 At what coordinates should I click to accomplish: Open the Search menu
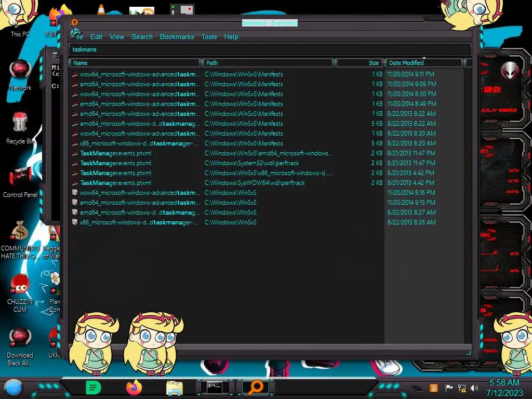(142, 37)
